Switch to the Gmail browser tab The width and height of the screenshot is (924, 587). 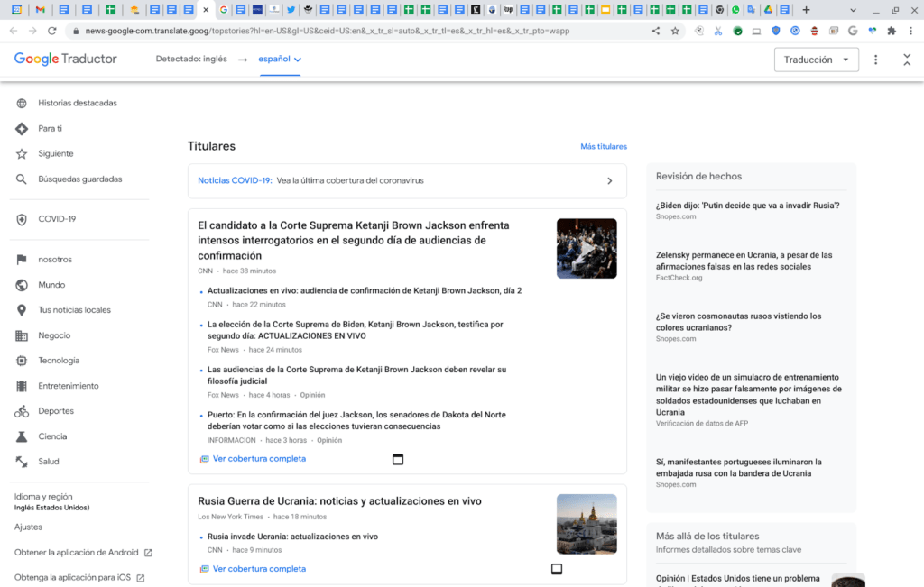pos(40,10)
